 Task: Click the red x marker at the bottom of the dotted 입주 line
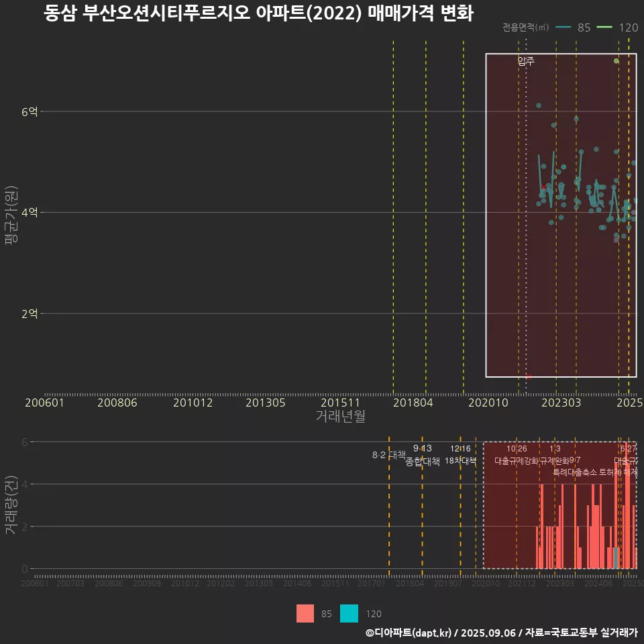(x=528, y=376)
